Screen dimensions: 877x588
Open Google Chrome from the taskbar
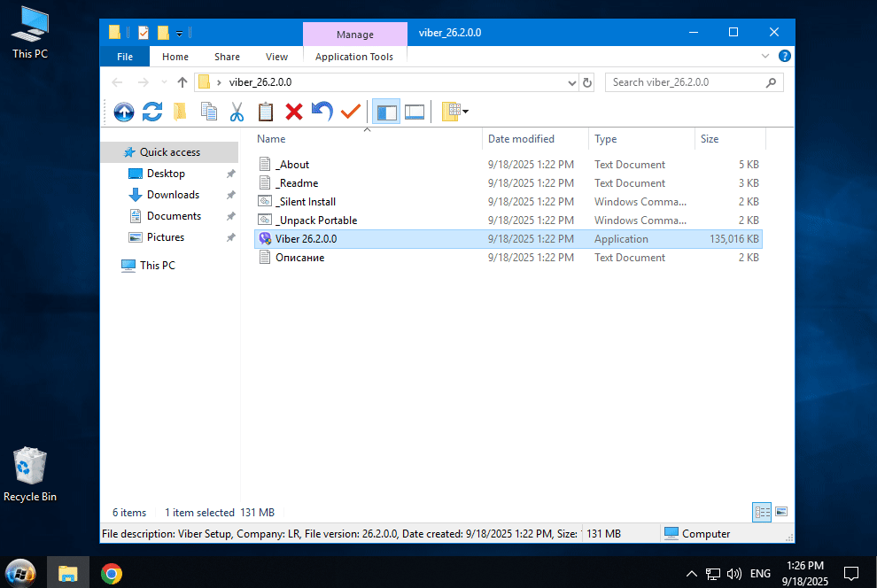pyautogui.click(x=111, y=573)
